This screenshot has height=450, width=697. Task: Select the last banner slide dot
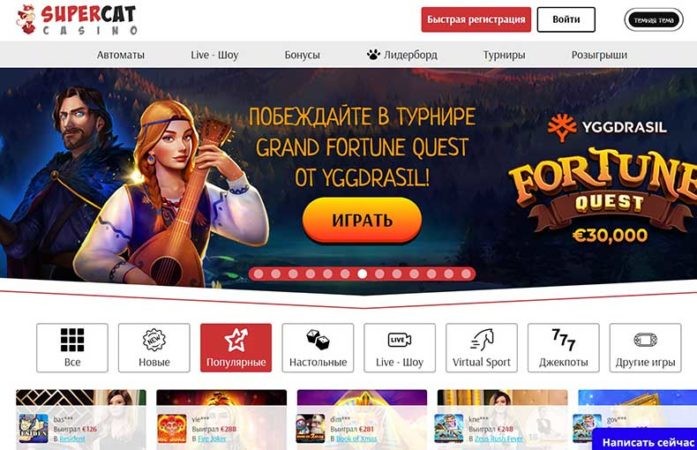click(x=466, y=274)
